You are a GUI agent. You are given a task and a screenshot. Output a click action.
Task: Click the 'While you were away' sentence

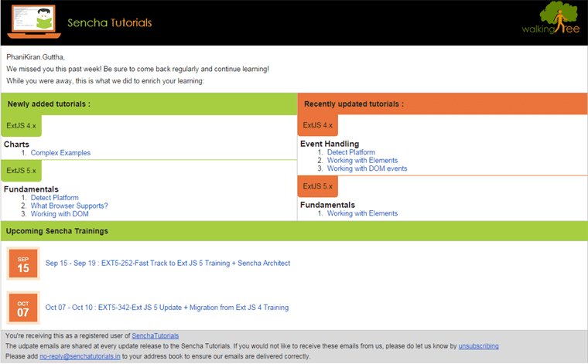(x=105, y=81)
